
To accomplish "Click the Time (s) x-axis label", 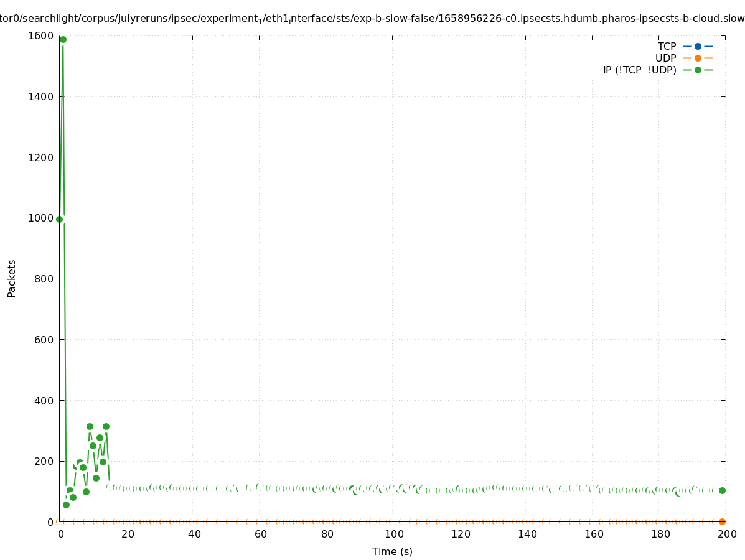I will coord(392,551).
